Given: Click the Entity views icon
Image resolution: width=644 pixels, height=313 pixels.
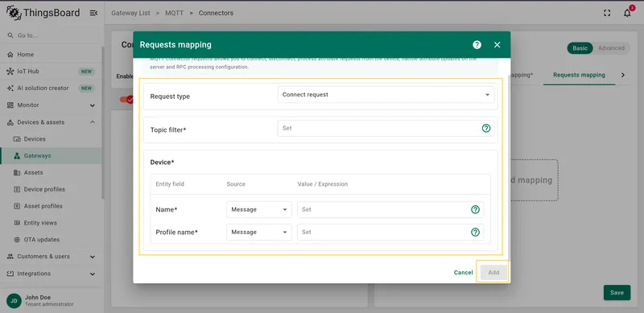Looking at the screenshot, I should pyautogui.click(x=17, y=223).
